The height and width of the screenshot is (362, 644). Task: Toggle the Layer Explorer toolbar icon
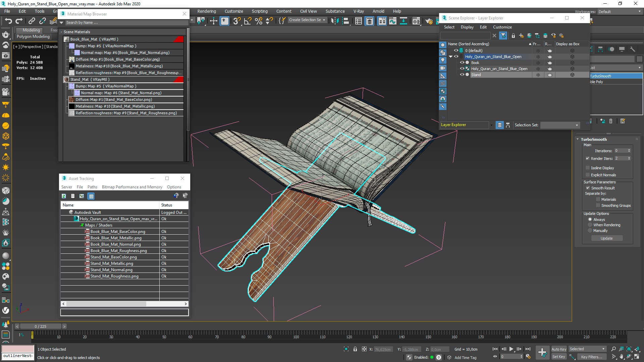(x=369, y=21)
